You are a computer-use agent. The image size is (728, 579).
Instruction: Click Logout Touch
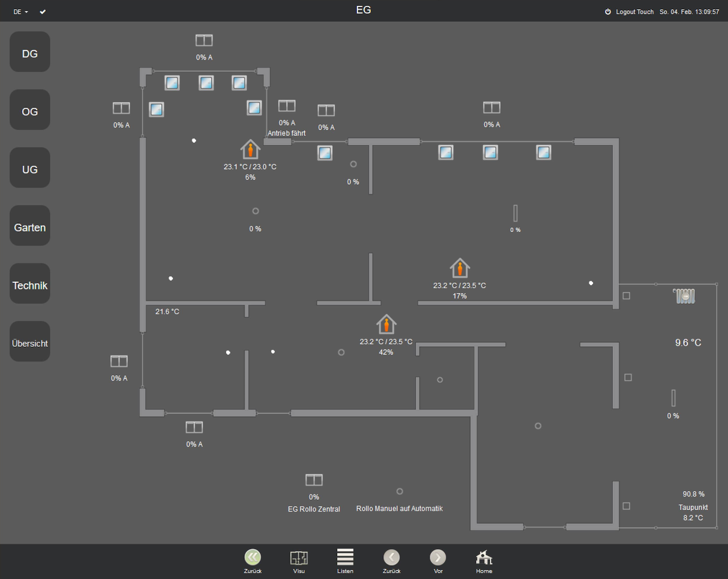click(x=635, y=11)
